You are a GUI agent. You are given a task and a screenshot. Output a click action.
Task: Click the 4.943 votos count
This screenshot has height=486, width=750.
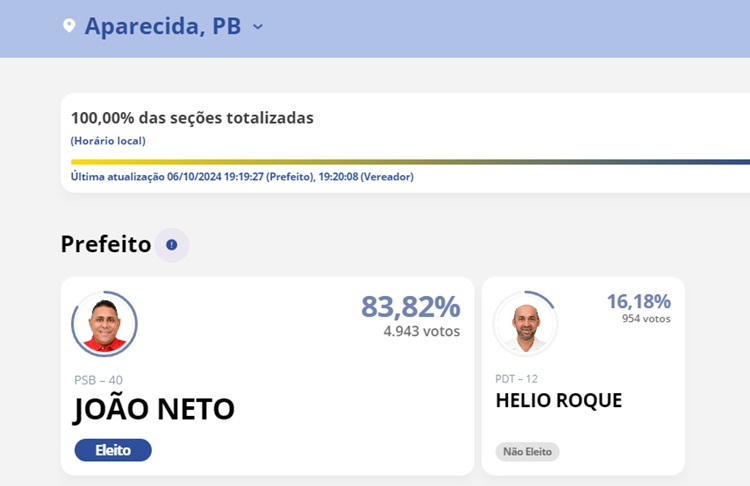(421, 331)
